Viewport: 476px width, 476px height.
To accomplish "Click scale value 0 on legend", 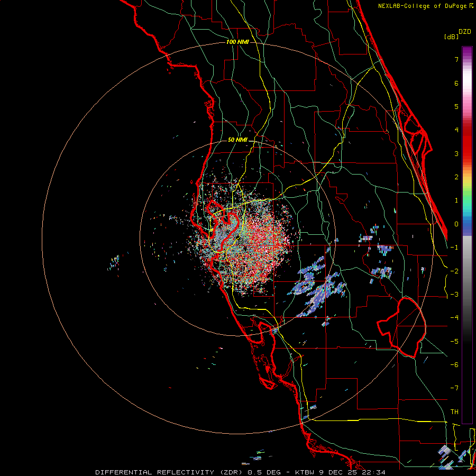I will 456,224.
